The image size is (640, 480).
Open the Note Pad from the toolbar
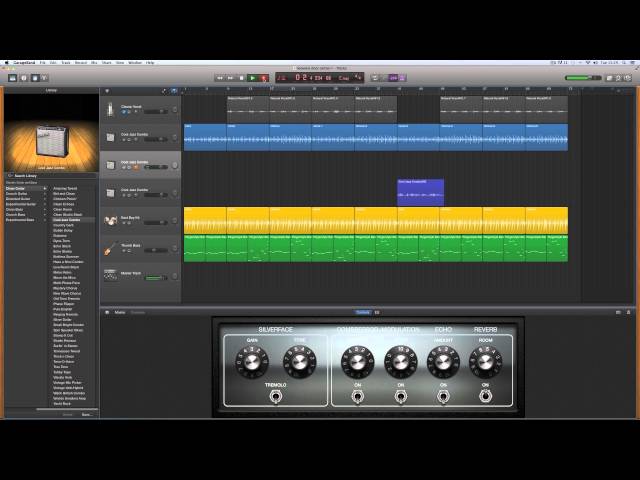click(x=609, y=78)
